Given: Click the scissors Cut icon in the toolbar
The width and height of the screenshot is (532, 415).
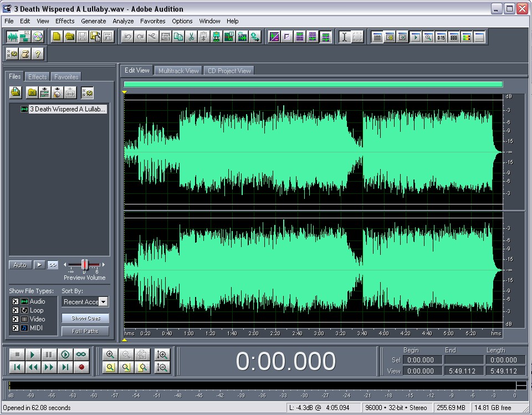Looking at the screenshot, I should click(x=191, y=37).
